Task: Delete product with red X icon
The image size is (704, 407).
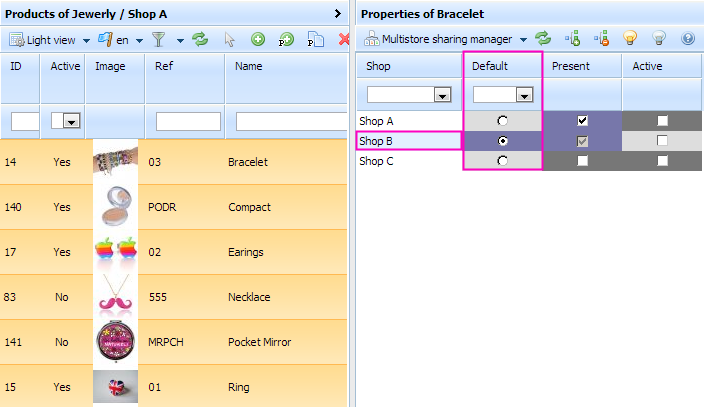Action: click(344, 40)
